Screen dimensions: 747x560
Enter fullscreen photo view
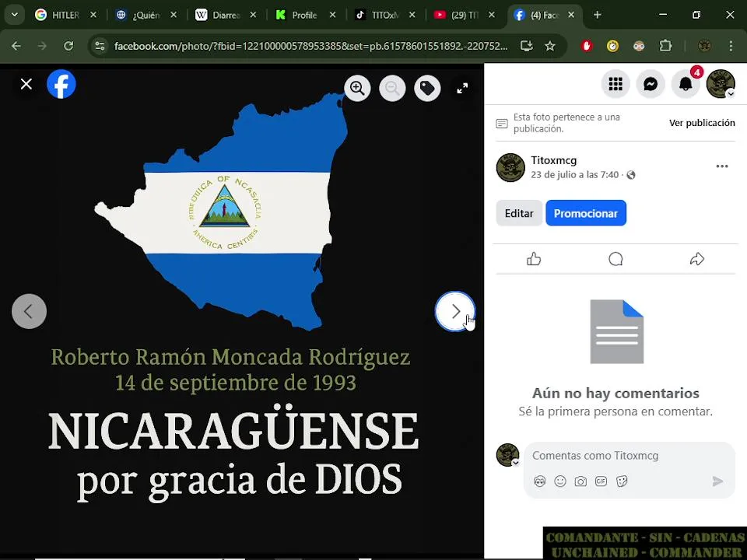pos(462,88)
